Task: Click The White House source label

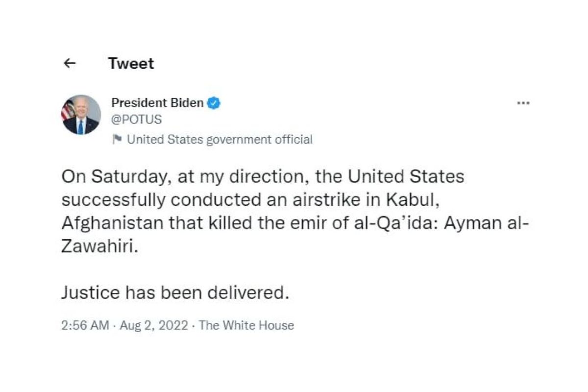Action: point(246,325)
